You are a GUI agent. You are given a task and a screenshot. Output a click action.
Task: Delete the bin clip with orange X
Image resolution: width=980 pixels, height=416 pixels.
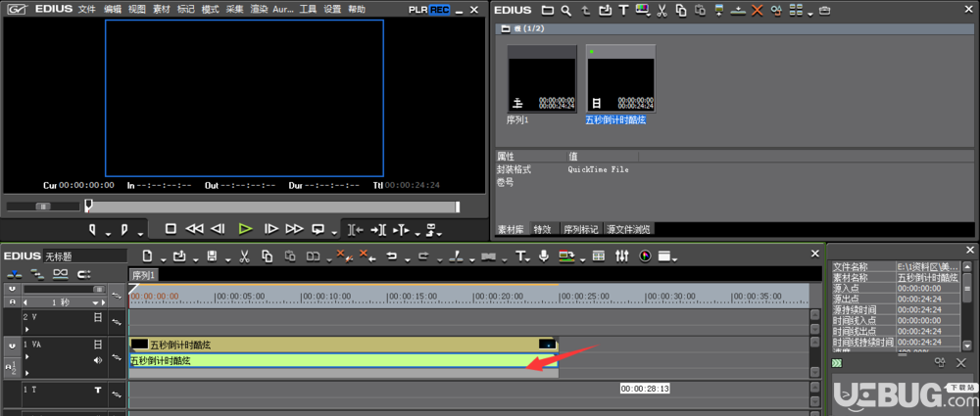(x=758, y=10)
